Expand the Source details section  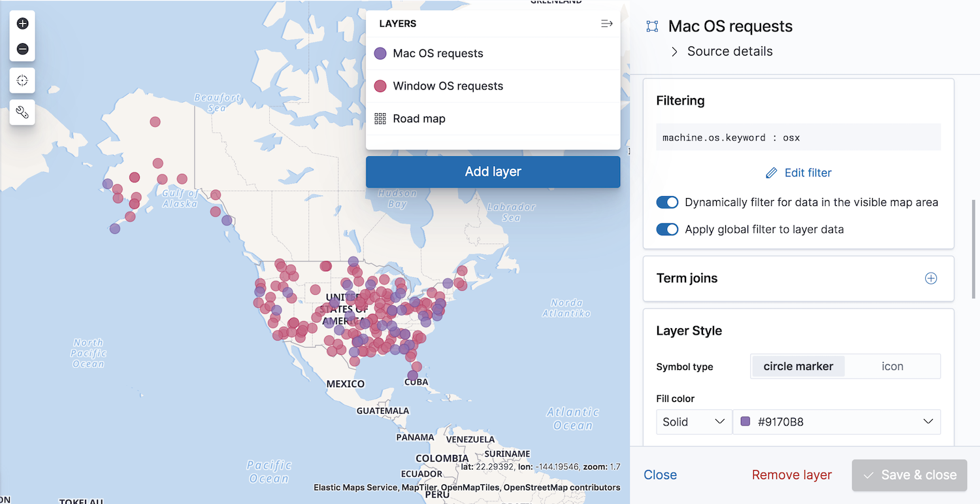(674, 52)
